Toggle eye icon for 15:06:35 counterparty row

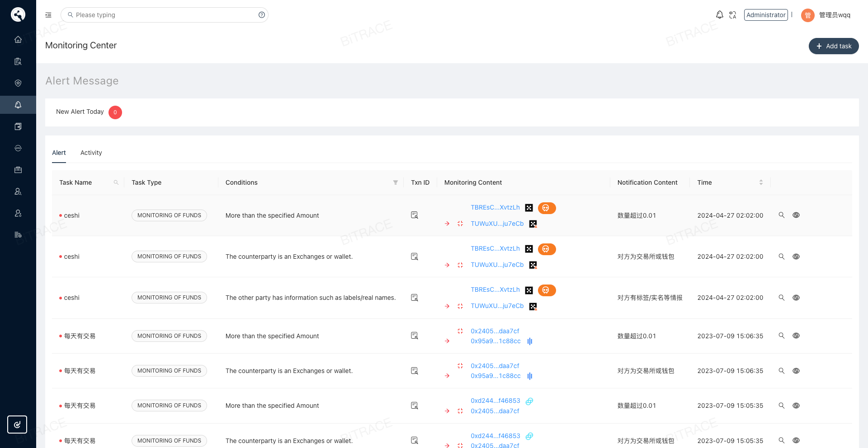point(796,371)
